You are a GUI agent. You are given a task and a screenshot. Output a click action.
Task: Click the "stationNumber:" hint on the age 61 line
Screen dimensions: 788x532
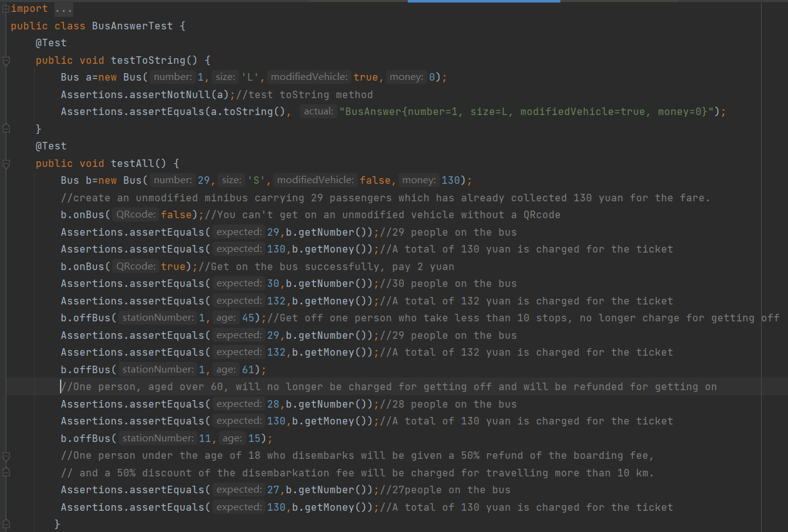click(x=157, y=369)
